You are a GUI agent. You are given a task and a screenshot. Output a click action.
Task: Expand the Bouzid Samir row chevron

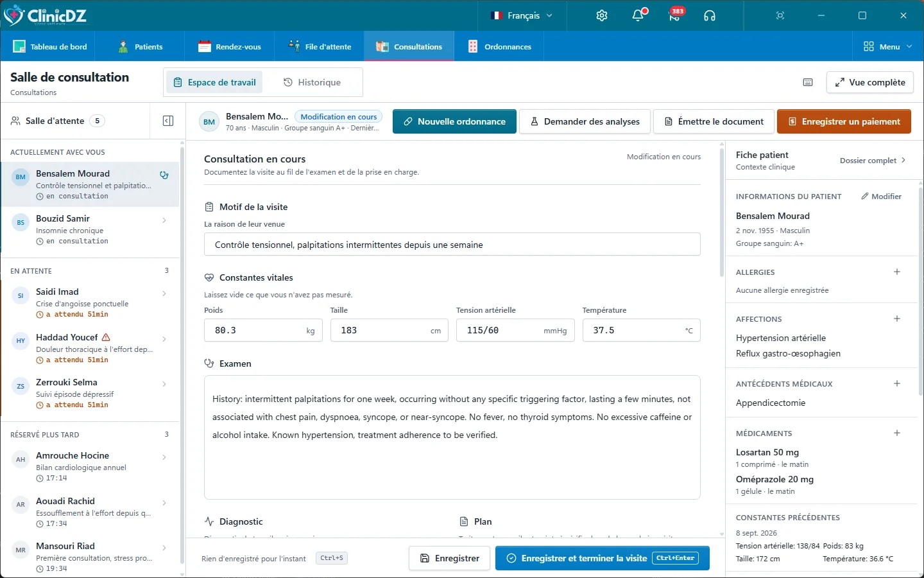(164, 220)
